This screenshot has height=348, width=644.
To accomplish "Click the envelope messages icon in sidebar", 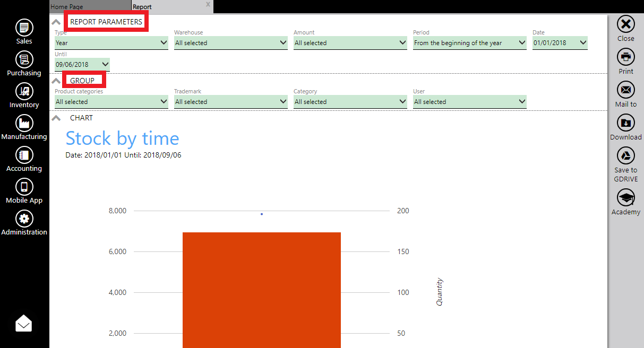I will tap(24, 323).
